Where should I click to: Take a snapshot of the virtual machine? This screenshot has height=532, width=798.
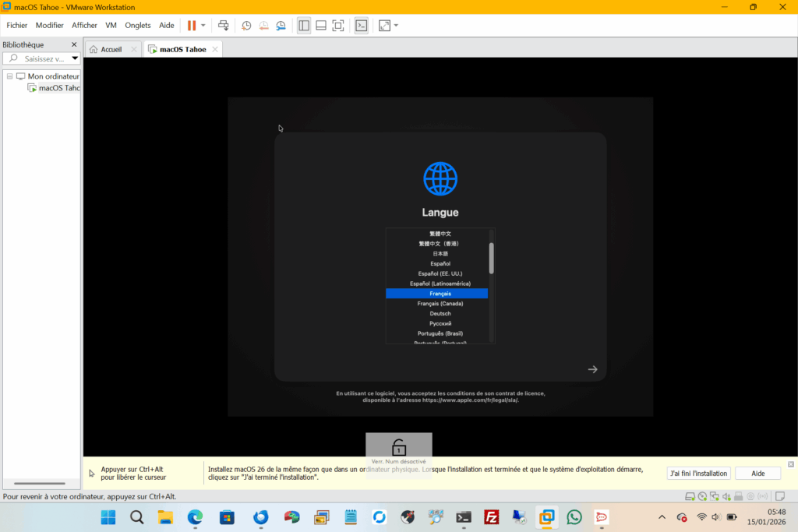pyautogui.click(x=246, y=25)
